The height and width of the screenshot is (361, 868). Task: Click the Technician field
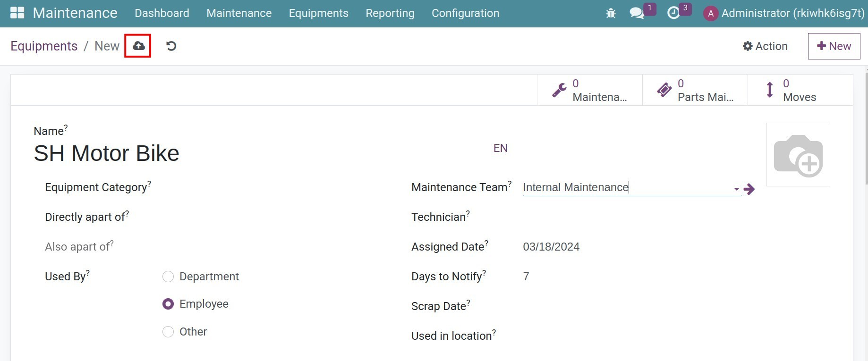(633, 217)
